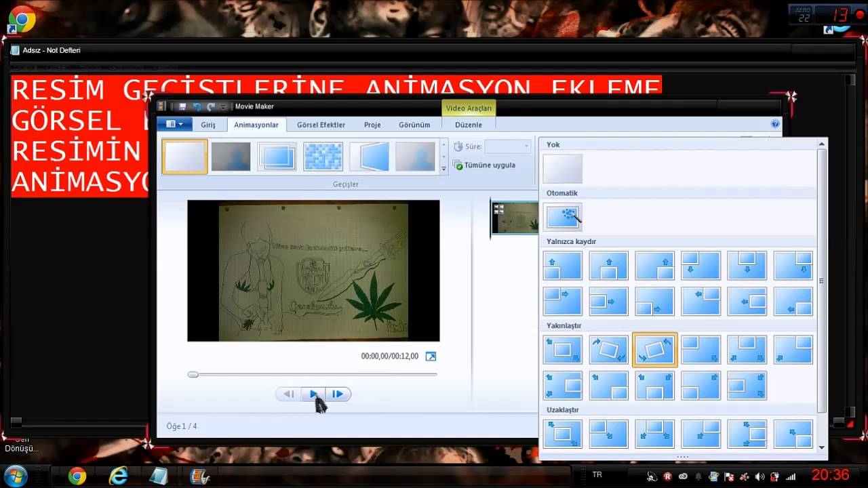Choose zoom in to upper-left corner effect
The width and height of the screenshot is (868, 488).
pyautogui.click(x=701, y=350)
